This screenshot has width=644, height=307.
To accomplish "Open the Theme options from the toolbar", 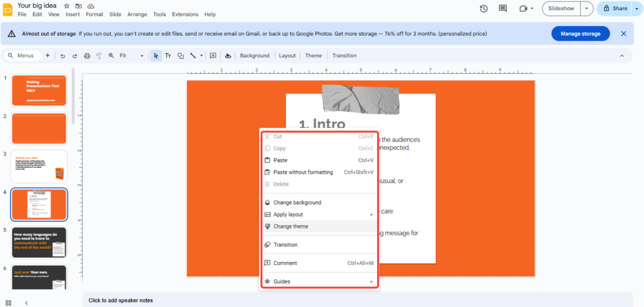I will (314, 55).
